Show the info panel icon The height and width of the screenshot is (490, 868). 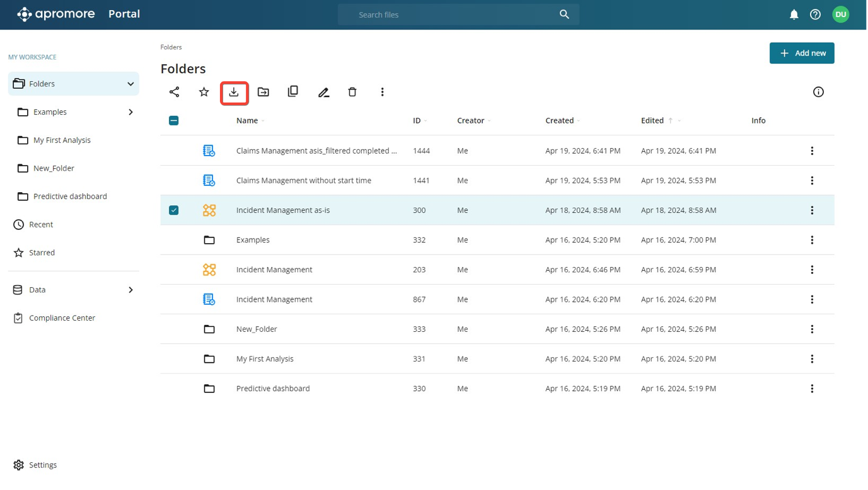click(x=818, y=92)
